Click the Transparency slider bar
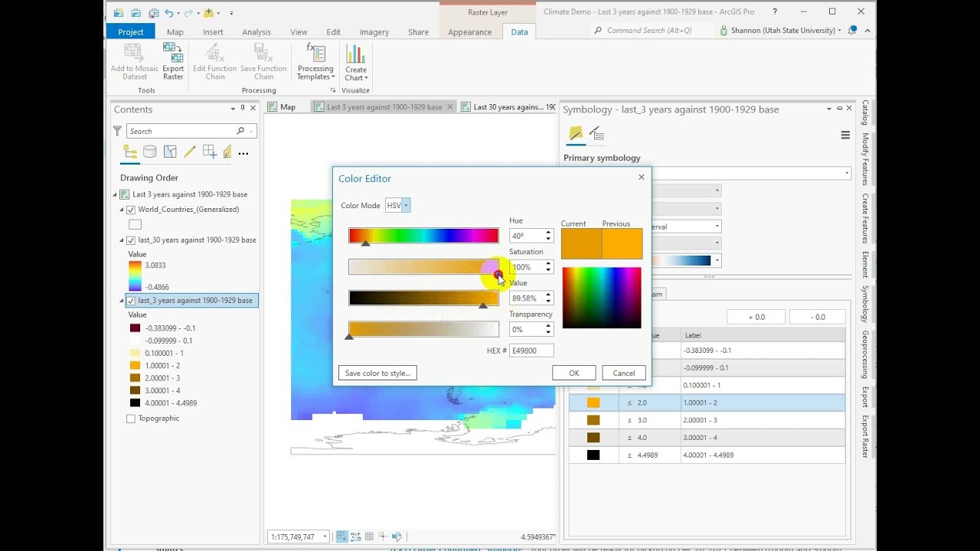 pyautogui.click(x=423, y=329)
